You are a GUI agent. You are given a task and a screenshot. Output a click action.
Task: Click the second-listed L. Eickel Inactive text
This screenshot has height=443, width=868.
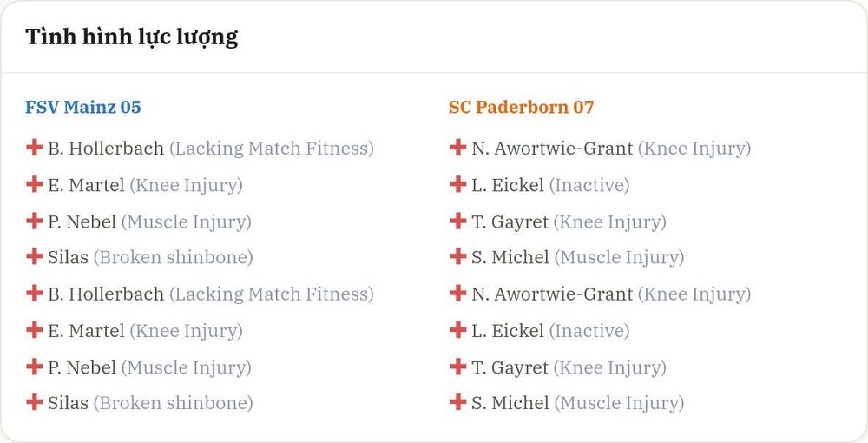[x=589, y=331]
